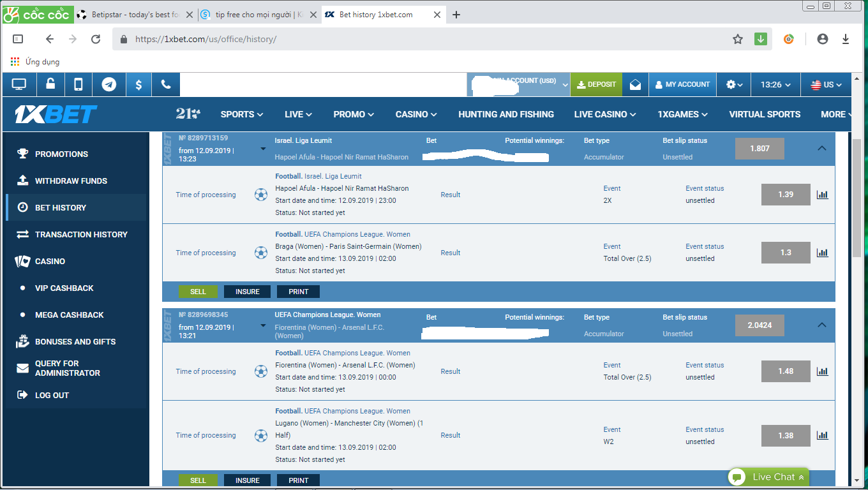This screenshot has height=490, width=868.
Task: Sell bet slip 8289713159
Action: click(x=198, y=292)
